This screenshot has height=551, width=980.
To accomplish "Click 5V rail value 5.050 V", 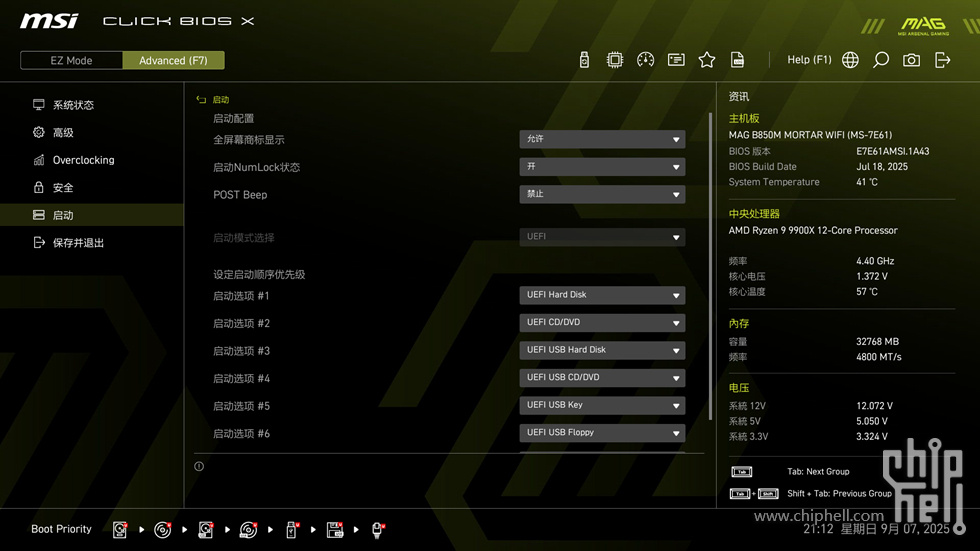I will [872, 422].
